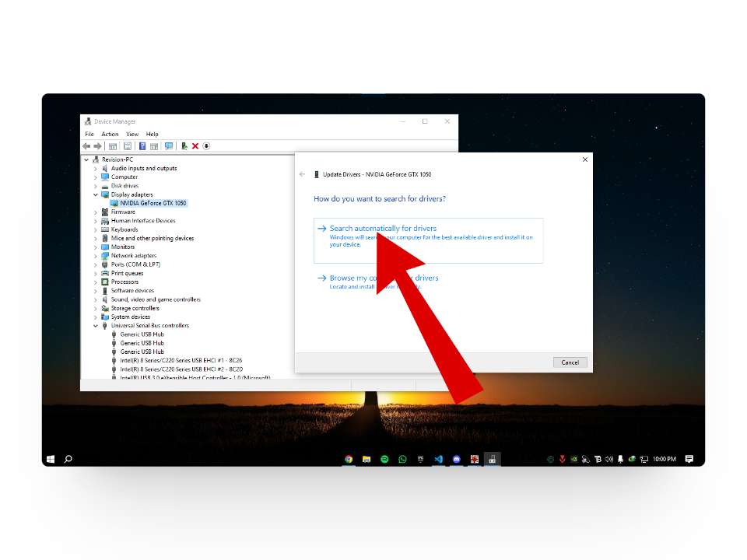Expand the Disk drives chevron

tap(95, 186)
